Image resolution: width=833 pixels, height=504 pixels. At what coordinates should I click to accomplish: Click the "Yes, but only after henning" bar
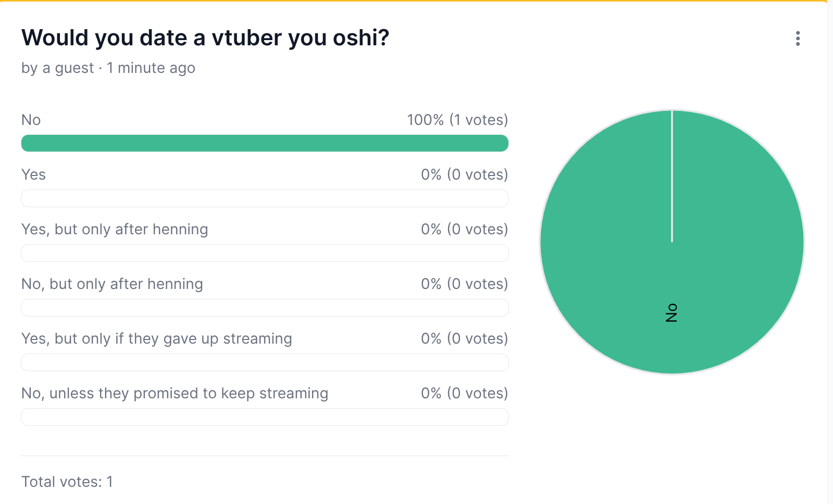point(265,253)
